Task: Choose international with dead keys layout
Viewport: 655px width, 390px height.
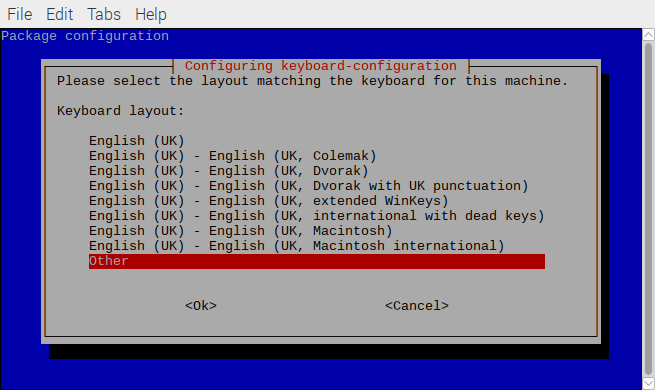Action: (x=317, y=216)
